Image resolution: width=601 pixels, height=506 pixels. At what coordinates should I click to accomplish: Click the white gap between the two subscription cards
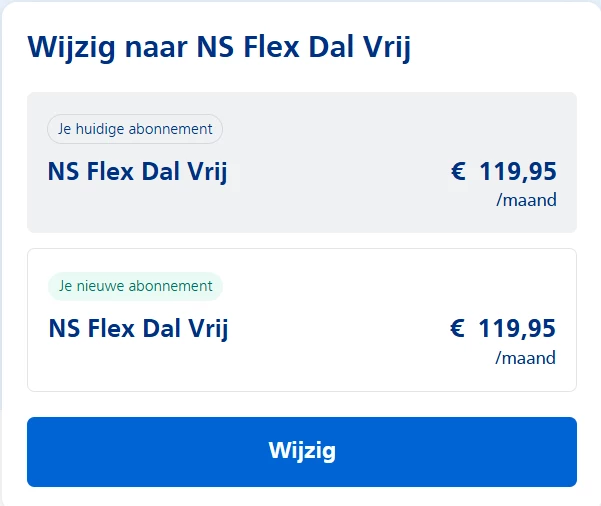301,241
